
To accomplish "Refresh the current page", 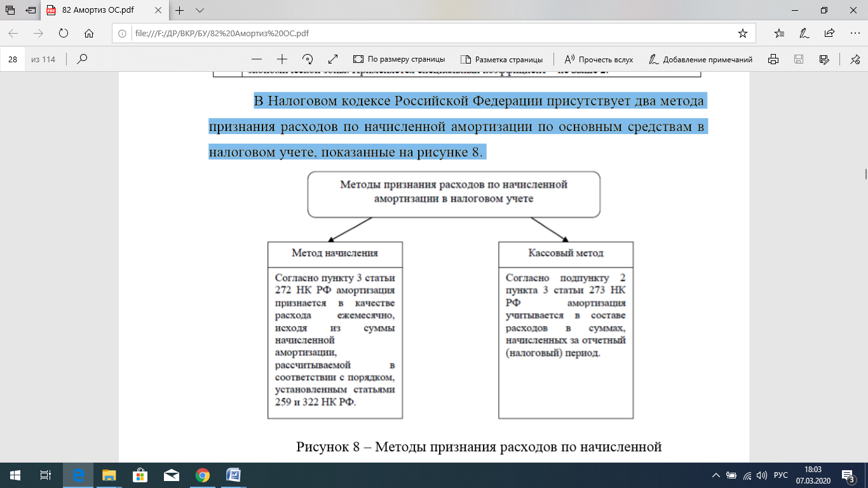I will [x=63, y=34].
